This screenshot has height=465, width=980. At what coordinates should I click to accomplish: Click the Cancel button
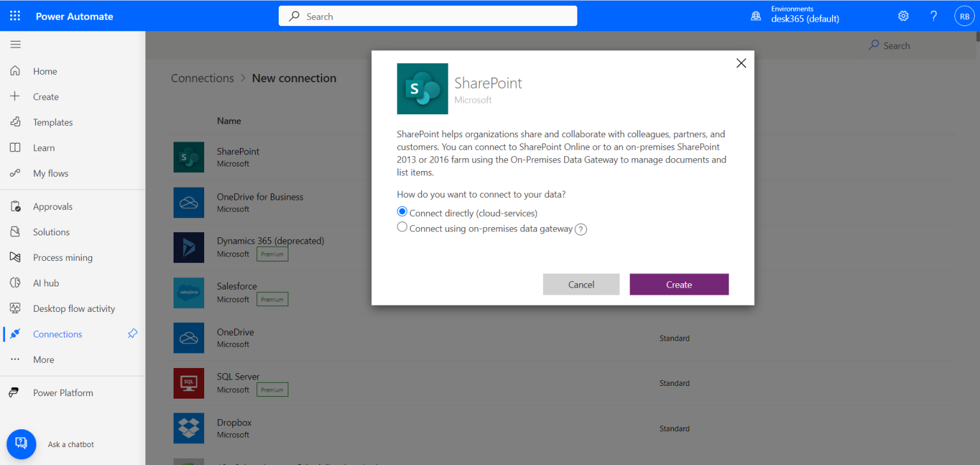coord(581,284)
